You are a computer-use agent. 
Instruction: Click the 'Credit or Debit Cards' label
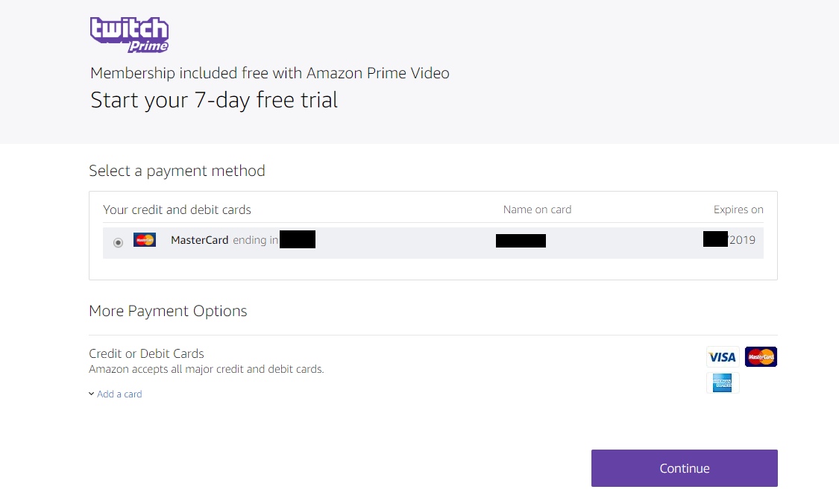(146, 353)
